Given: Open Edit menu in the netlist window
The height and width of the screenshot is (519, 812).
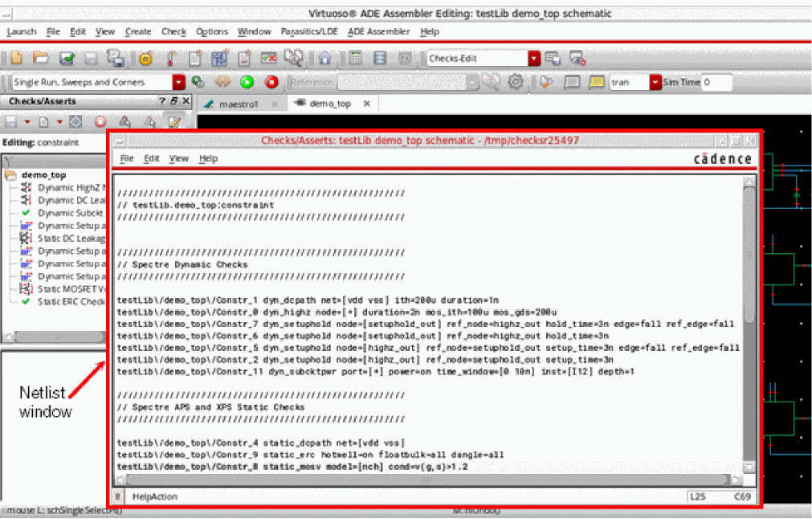Looking at the screenshot, I should click(151, 158).
